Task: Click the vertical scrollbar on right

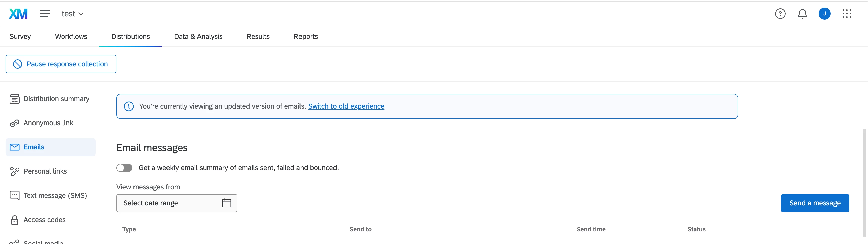Action: [x=865, y=182]
